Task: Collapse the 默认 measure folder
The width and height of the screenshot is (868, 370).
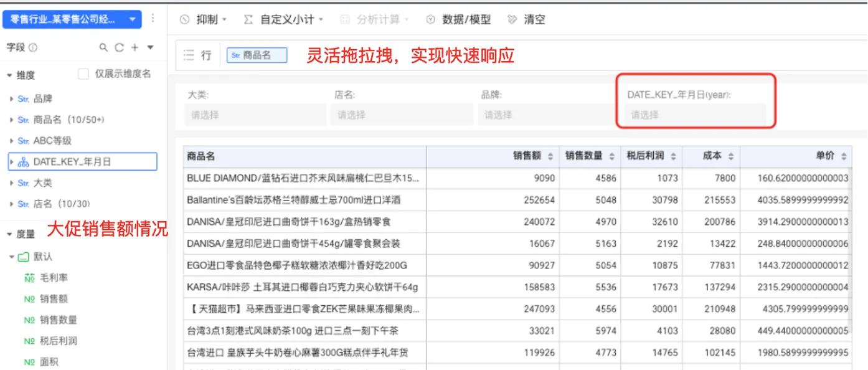Action: (12, 257)
